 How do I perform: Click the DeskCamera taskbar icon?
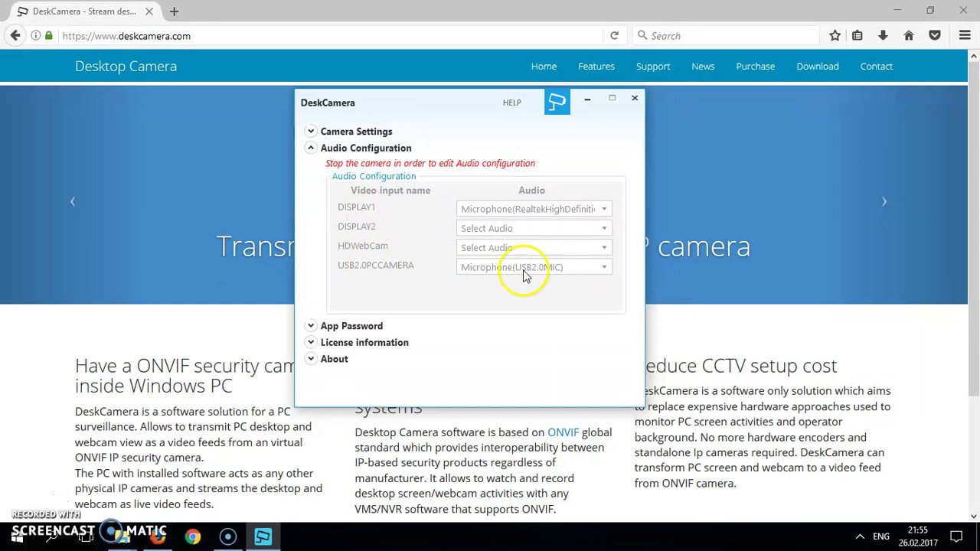[x=263, y=537]
